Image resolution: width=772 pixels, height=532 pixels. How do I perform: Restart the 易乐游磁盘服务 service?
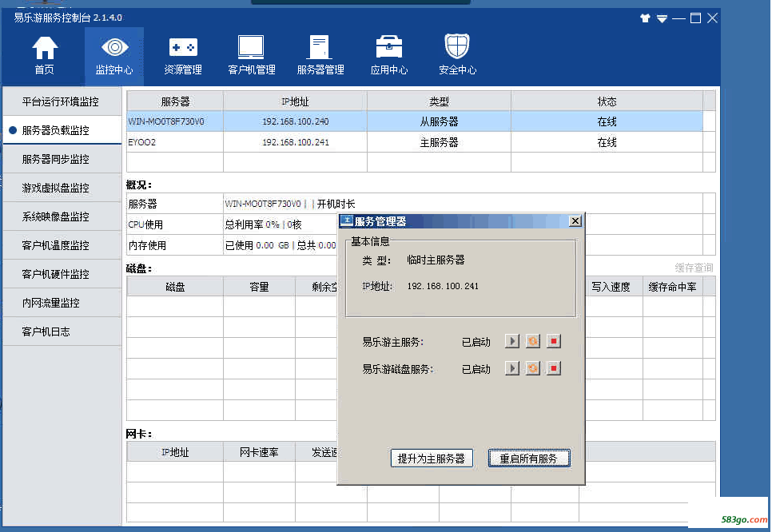click(533, 368)
